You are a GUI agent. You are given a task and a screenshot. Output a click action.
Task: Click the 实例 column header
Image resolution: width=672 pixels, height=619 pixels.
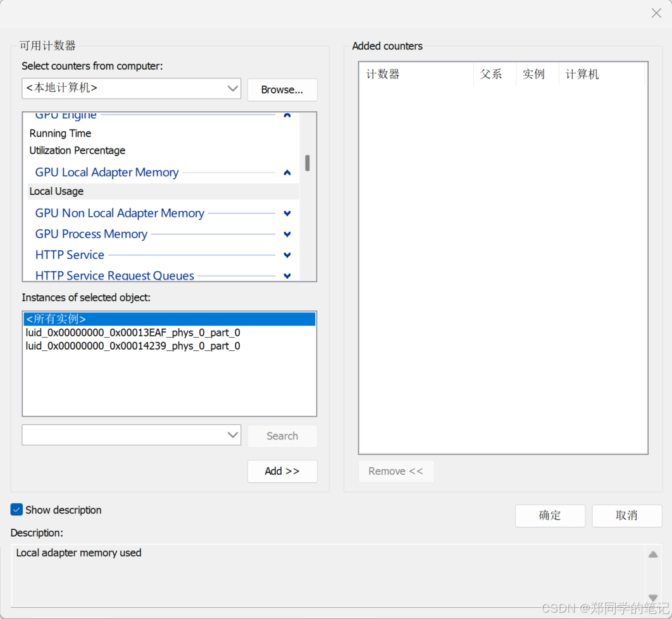coord(537,74)
